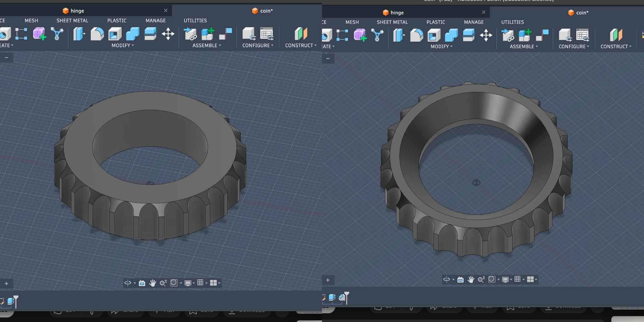
Task: Open the MESH ribbon tab in left window
Action: coord(31,20)
